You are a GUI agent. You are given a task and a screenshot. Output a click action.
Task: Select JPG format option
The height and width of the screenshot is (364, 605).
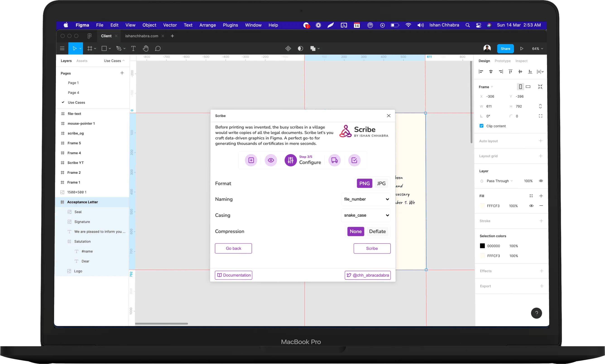[381, 183]
